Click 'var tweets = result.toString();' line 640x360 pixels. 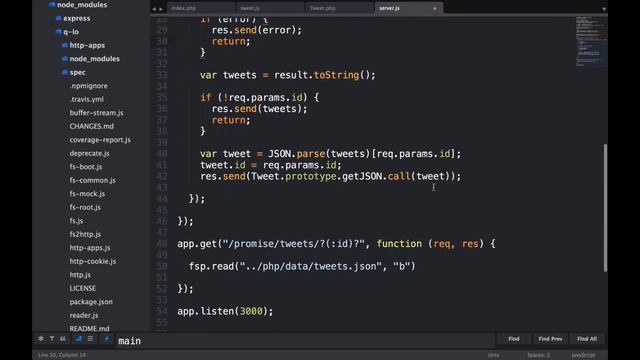coord(287,75)
